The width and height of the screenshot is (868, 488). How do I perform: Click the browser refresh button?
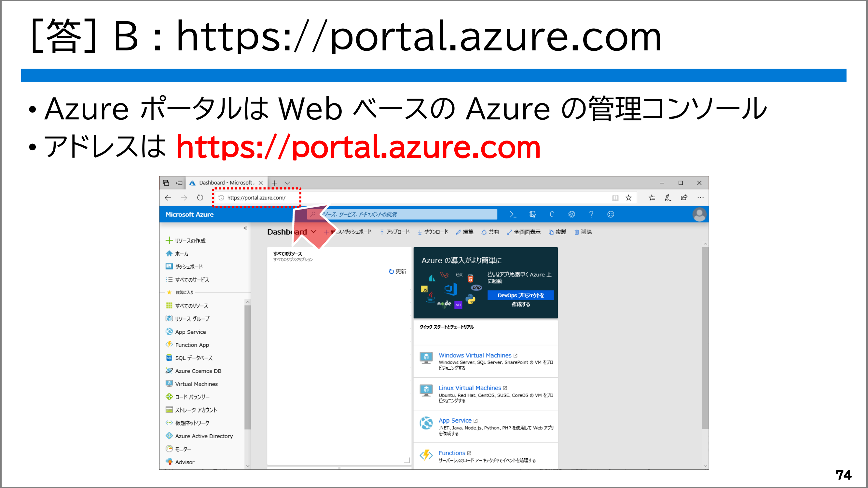click(200, 198)
